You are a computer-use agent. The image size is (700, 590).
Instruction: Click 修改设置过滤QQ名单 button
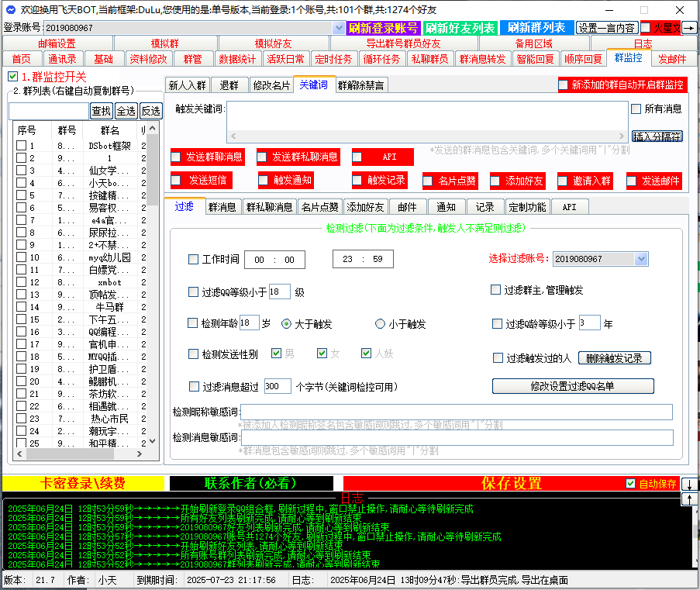coord(573,386)
